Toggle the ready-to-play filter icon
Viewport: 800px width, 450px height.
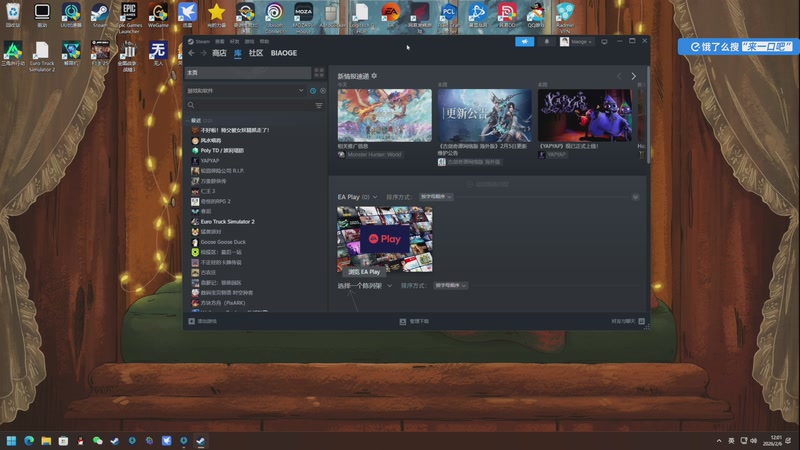coord(322,91)
